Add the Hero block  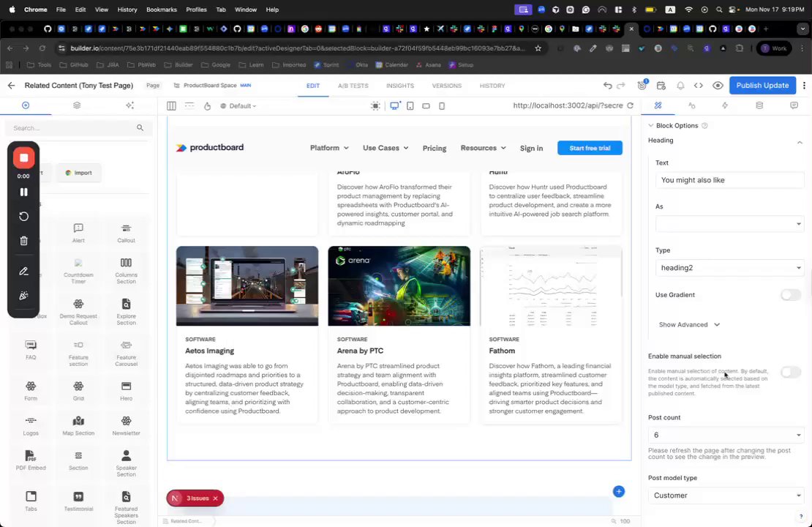[126, 391]
